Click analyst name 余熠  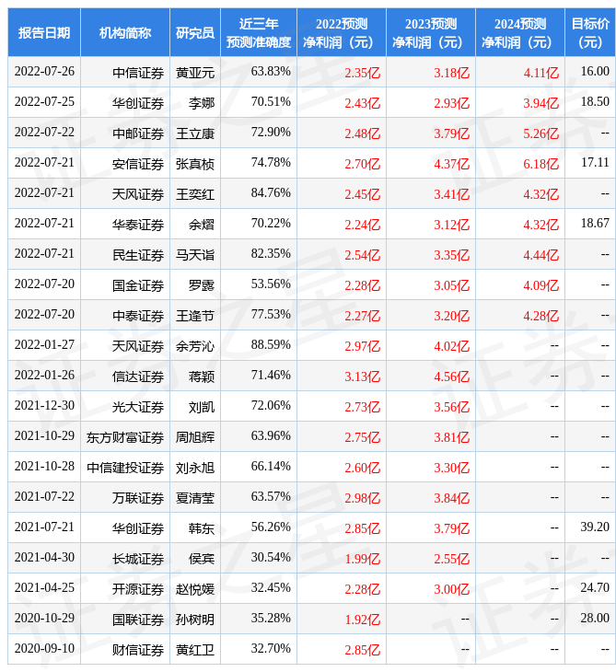(x=202, y=225)
